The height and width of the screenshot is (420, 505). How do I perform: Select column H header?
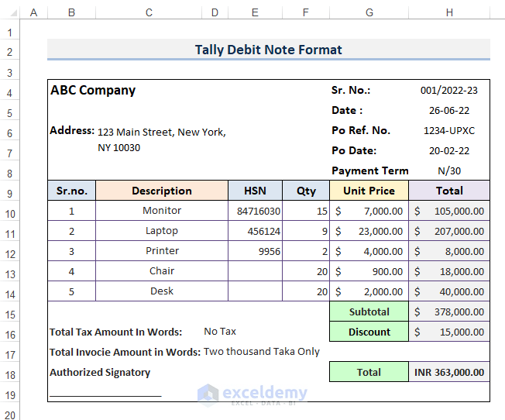[x=449, y=12]
